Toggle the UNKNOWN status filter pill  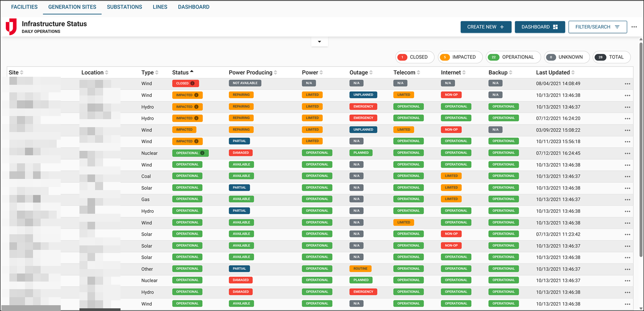pyautogui.click(x=567, y=57)
